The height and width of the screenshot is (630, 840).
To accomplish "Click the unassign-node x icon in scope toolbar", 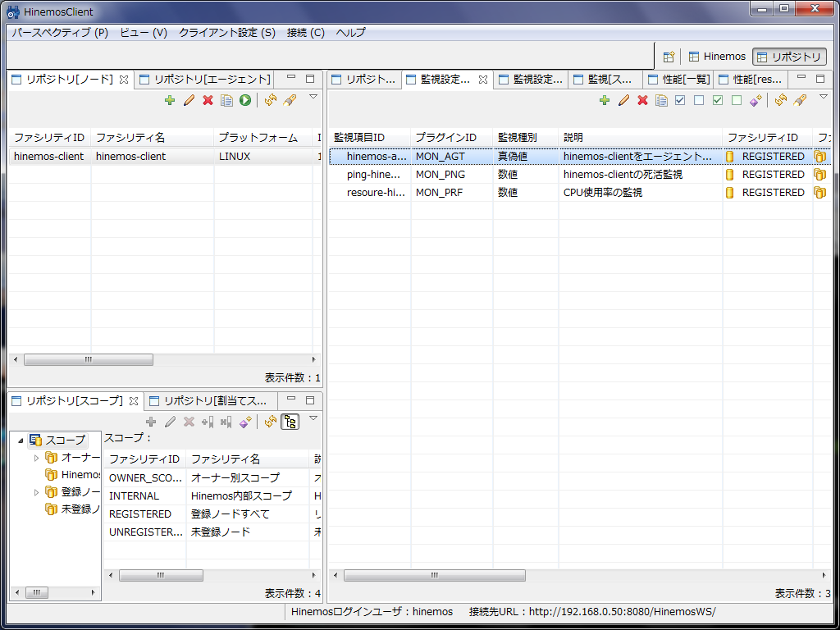I will tap(226, 422).
